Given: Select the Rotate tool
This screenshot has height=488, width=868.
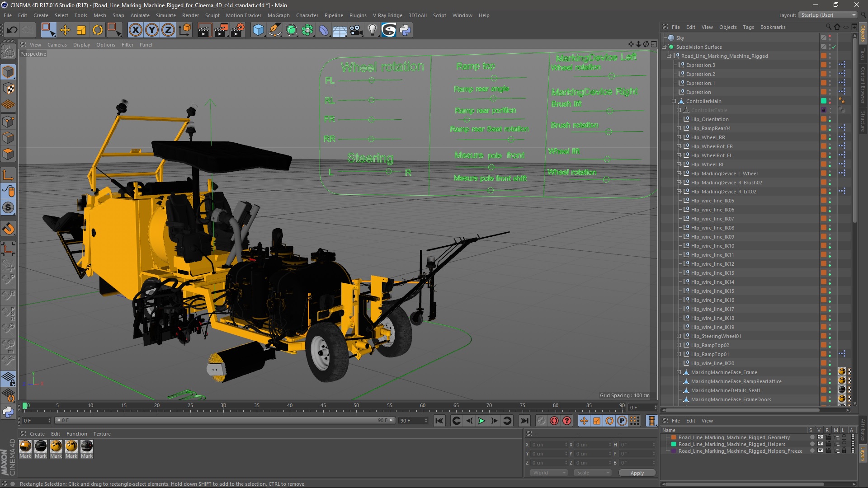Looking at the screenshot, I should [98, 30].
